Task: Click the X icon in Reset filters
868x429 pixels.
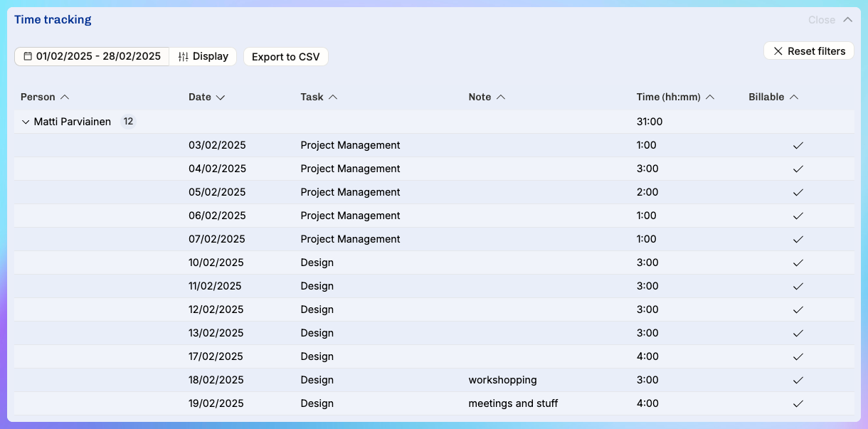Action: coord(778,51)
